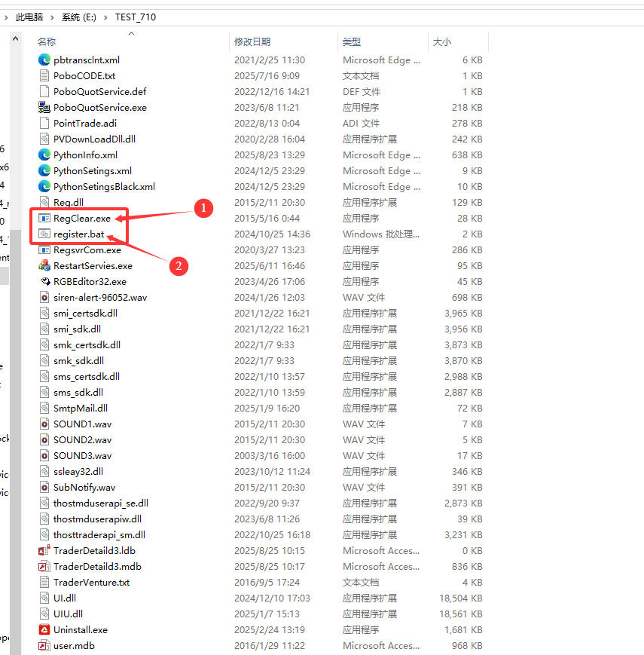Click the Access icon of TraderDetaild3.ldb
This screenshot has height=655, width=644.
(44, 550)
